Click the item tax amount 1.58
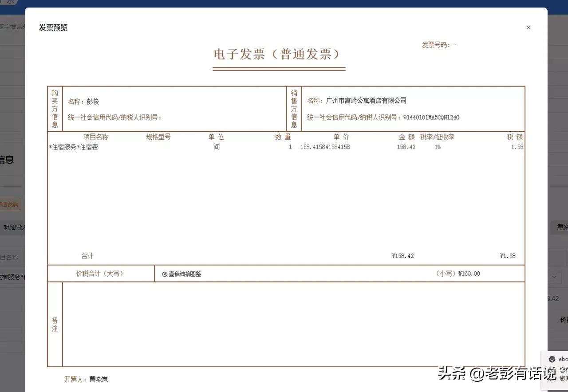 coord(517,147)
